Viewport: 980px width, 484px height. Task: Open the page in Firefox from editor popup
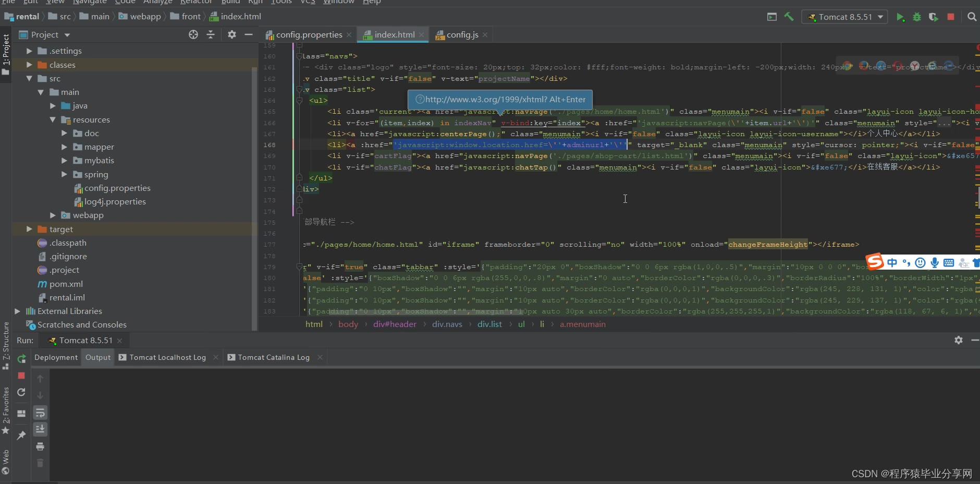coord(864,66)
